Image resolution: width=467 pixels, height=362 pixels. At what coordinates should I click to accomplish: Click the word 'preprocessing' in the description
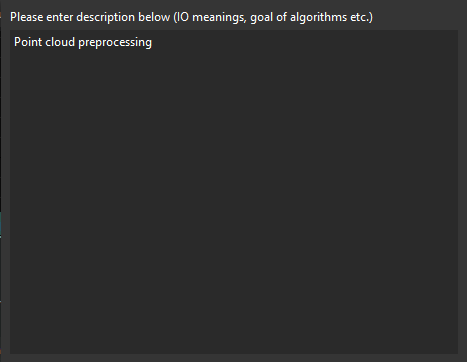115,43
